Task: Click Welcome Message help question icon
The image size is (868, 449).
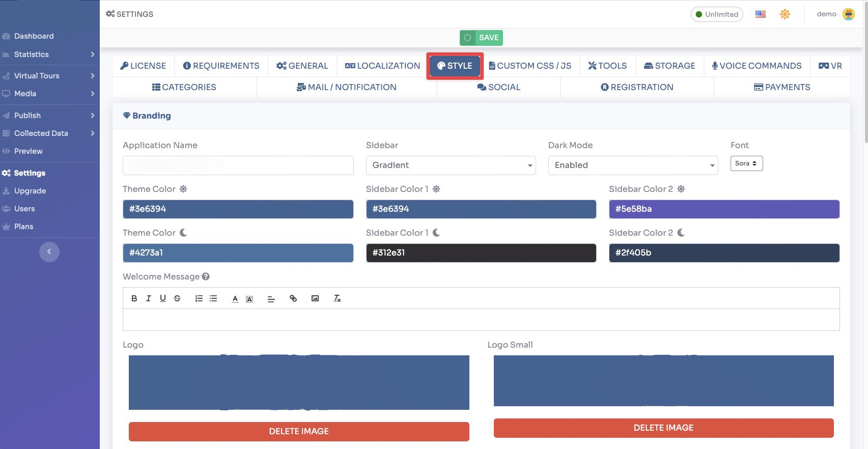Action: click(x=206, y=276)
